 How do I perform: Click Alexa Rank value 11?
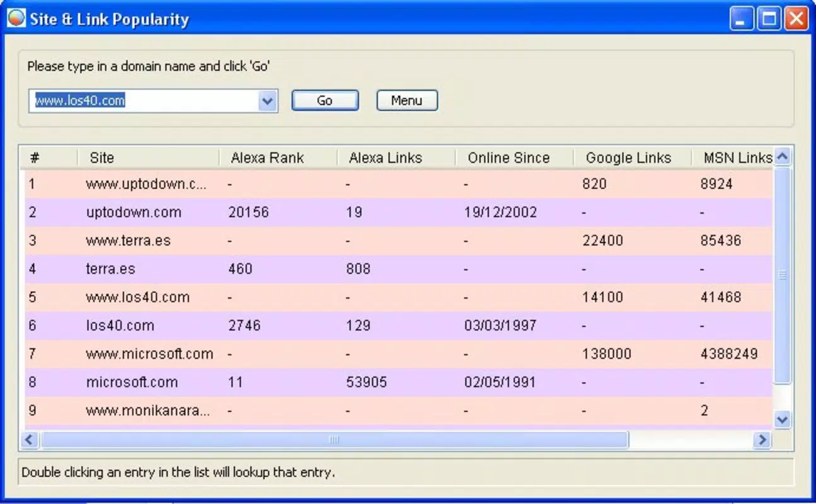click(236, 382)
